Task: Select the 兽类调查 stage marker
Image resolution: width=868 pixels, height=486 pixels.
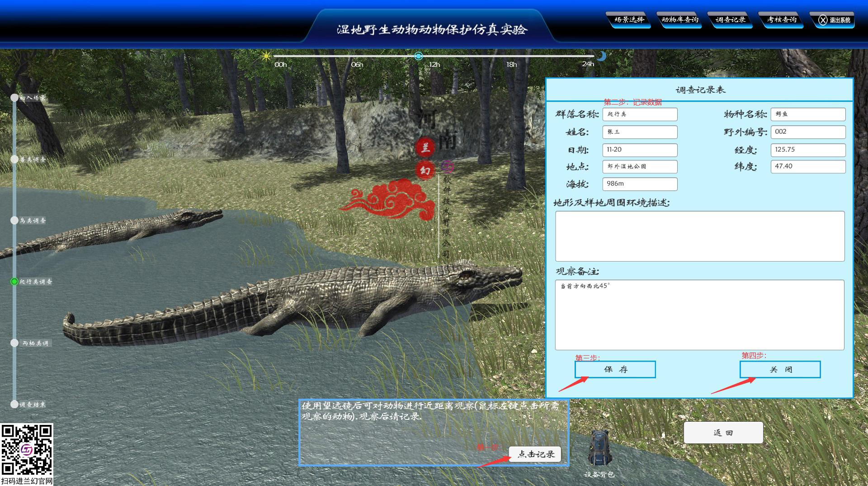Action: 14,159
